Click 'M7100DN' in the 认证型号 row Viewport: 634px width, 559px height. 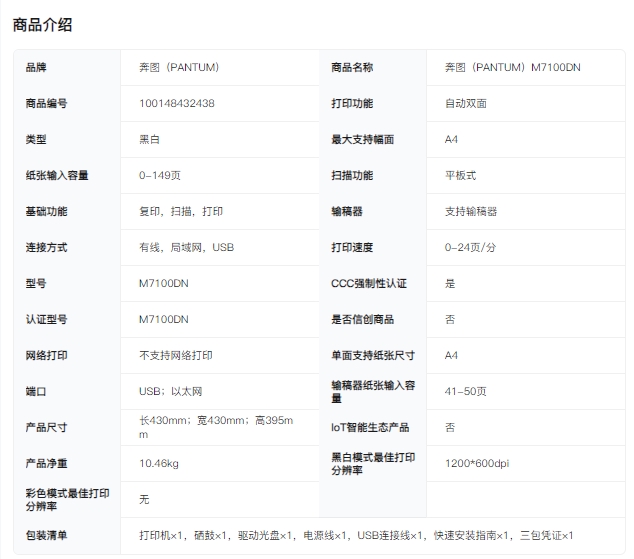click(163, 319)
